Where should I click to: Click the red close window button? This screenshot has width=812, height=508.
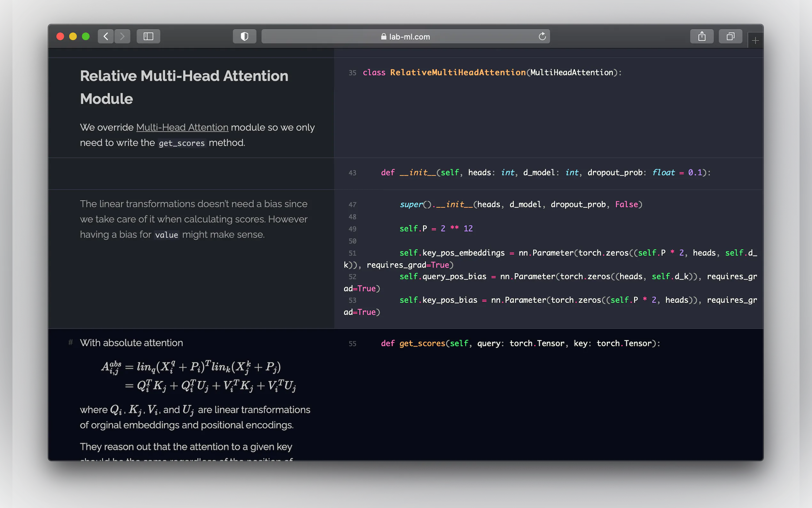[60, 36]
